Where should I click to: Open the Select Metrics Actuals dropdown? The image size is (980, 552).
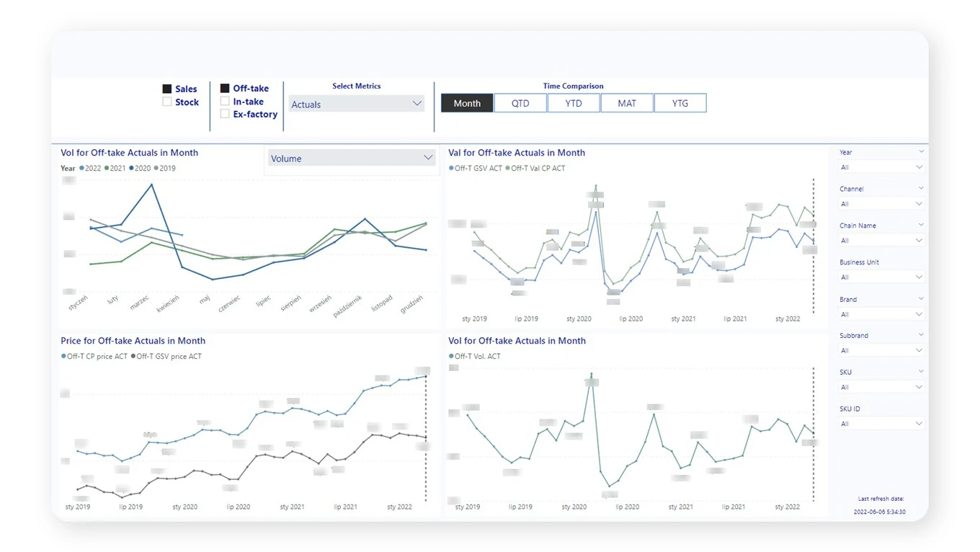[x=356, y=104]
